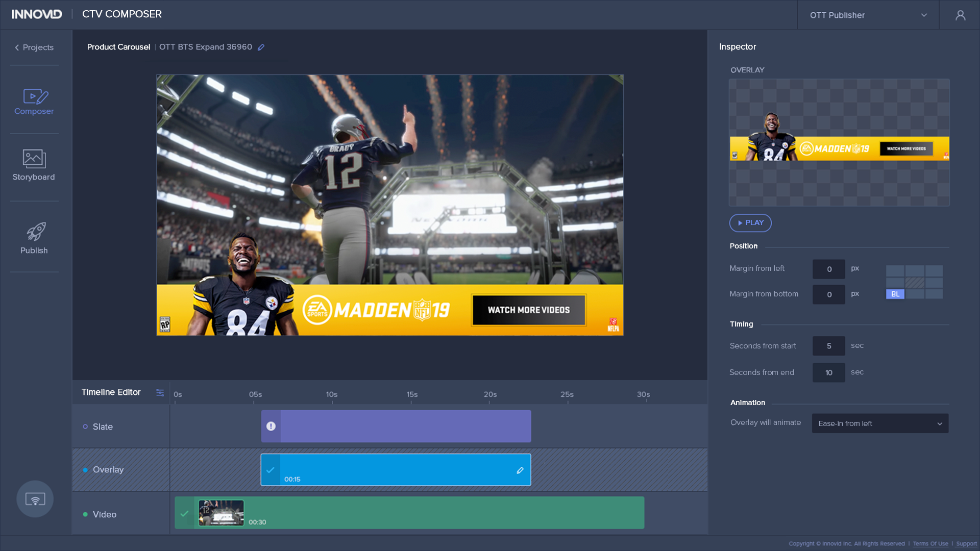Open timeline settings next to Timeline Editor

pos(160,392)
